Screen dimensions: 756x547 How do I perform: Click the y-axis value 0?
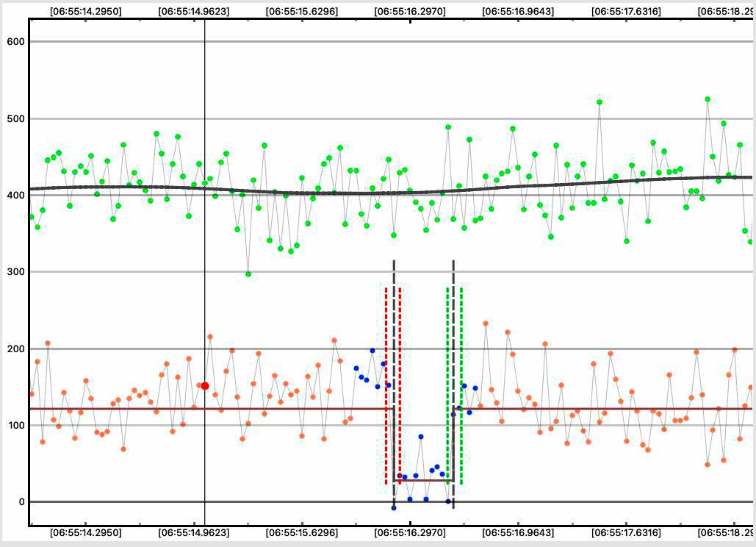click(x=22, y=501)
